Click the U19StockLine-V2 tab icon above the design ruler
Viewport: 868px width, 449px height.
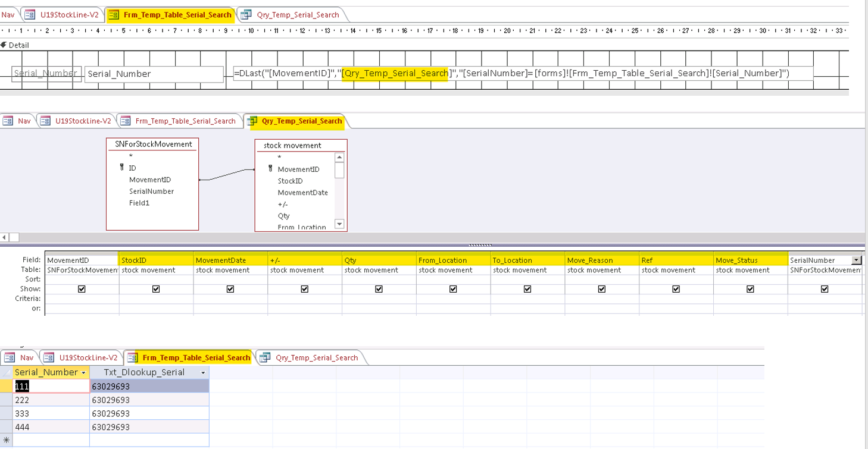pos(30,15)
